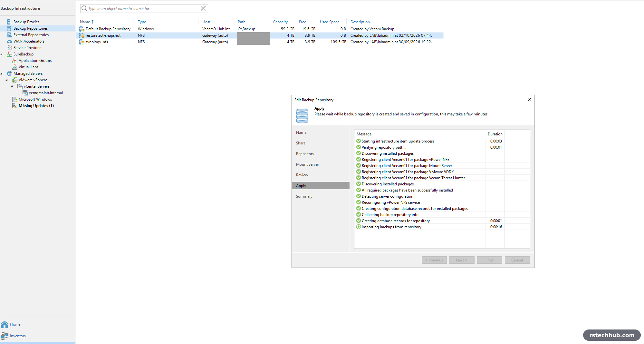
Task: Sort the list by the Description column
Action: [360, 22]
